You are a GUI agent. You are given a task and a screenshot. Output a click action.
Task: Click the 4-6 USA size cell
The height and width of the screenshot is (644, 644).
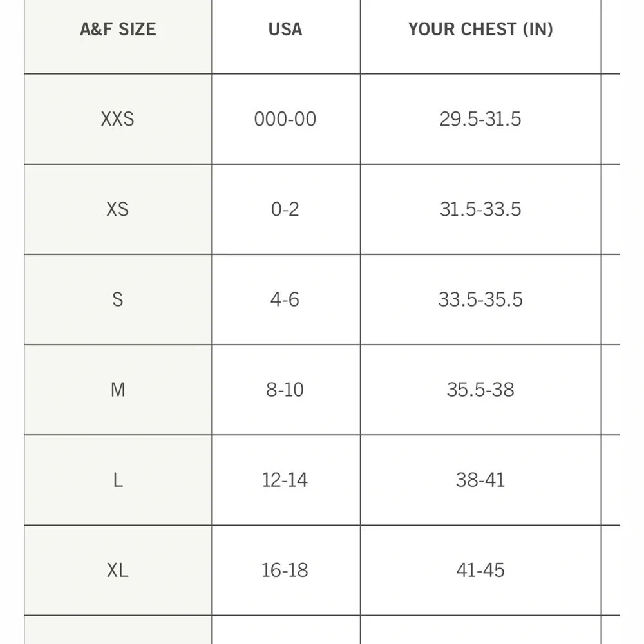(285, 299)
